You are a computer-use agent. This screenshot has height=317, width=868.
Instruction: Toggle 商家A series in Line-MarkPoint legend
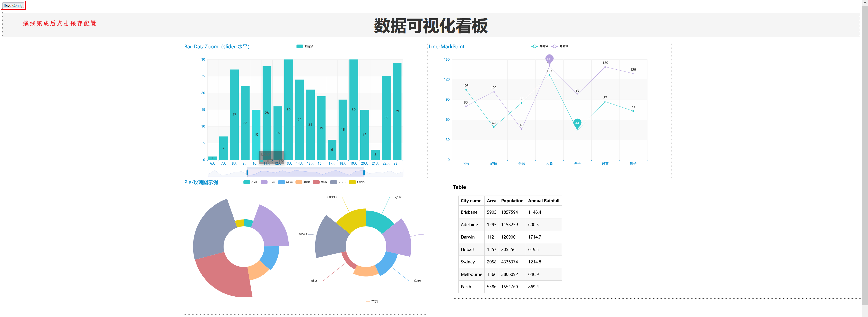(x=534, y=47)
